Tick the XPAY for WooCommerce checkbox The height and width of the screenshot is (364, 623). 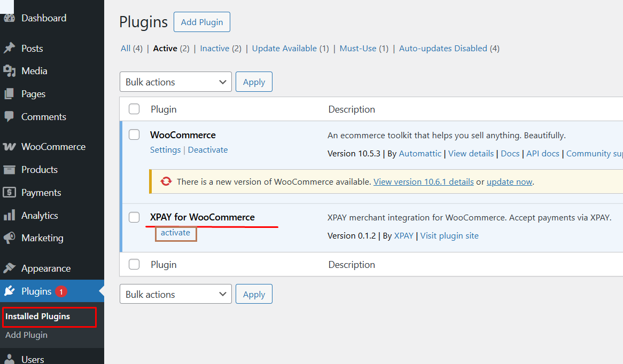click(x=134, y=217)
